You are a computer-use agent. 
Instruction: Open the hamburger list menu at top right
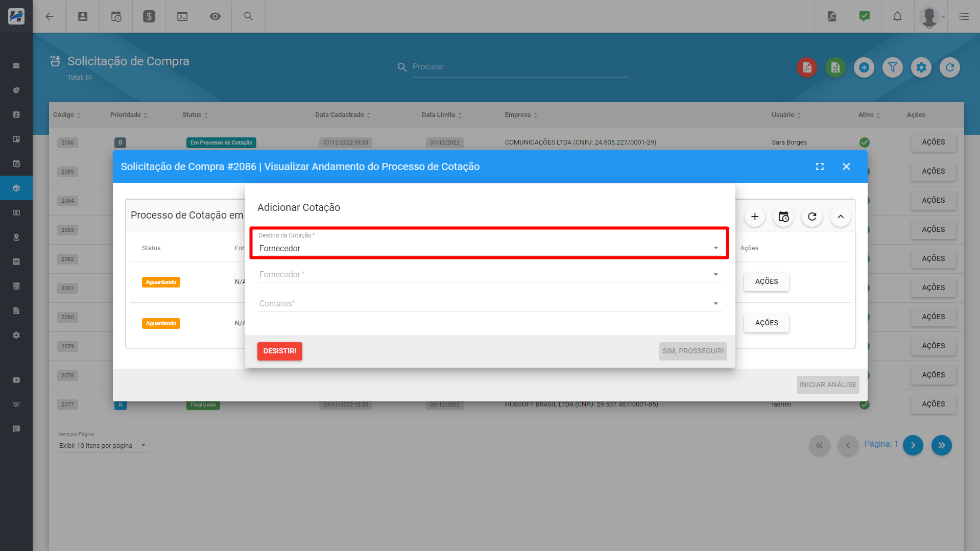pyautogui.click(x=964, y=16)
